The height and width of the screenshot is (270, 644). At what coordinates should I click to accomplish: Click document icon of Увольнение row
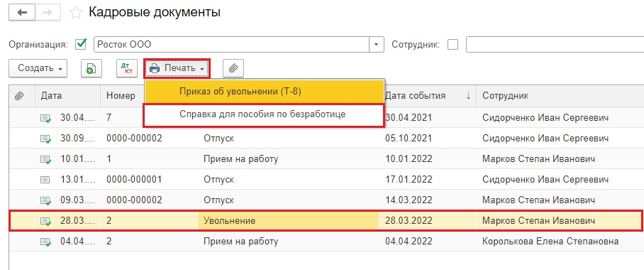point(45,221)
